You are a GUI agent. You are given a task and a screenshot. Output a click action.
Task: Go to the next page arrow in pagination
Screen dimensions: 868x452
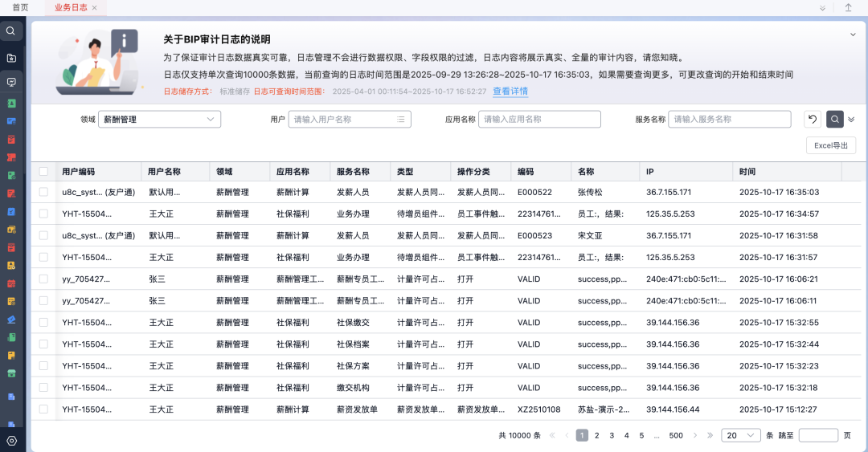[x=694, y=435]
